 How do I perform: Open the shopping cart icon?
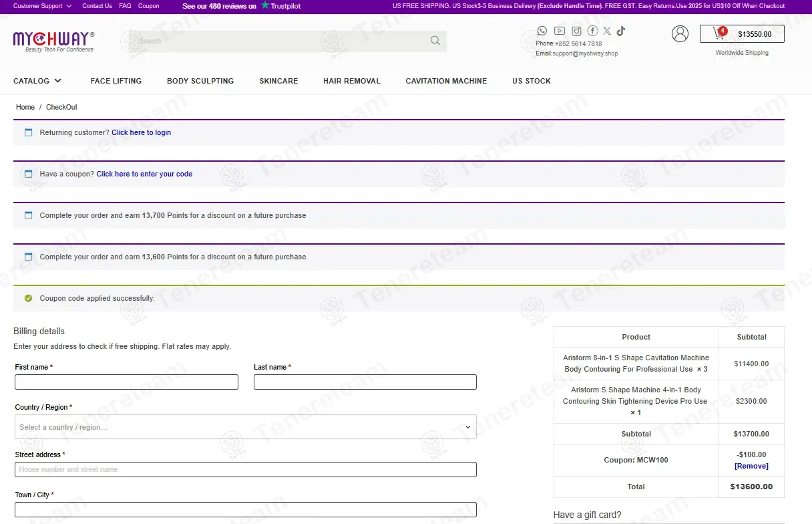[720, 33]
